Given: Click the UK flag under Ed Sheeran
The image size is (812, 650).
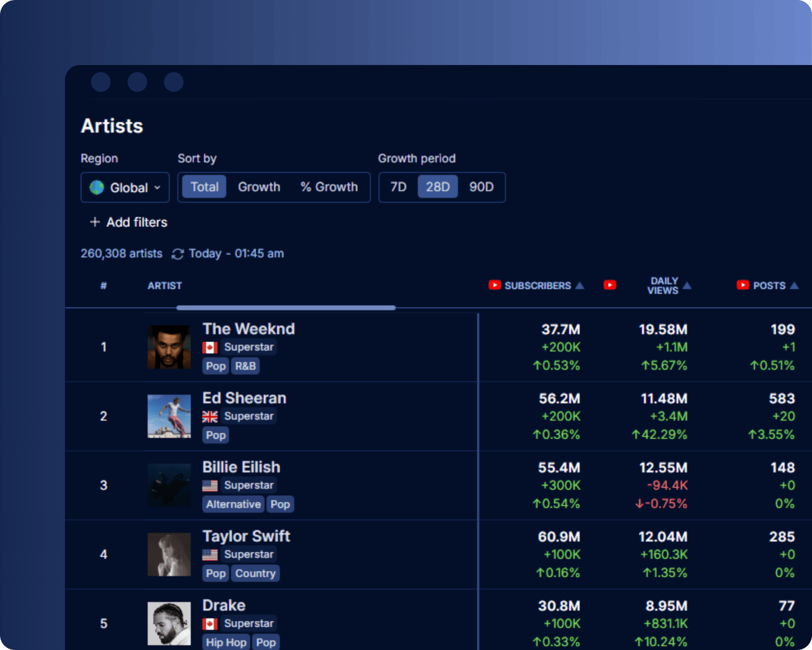Looking at the screenshot, I should tap(210, 416).
